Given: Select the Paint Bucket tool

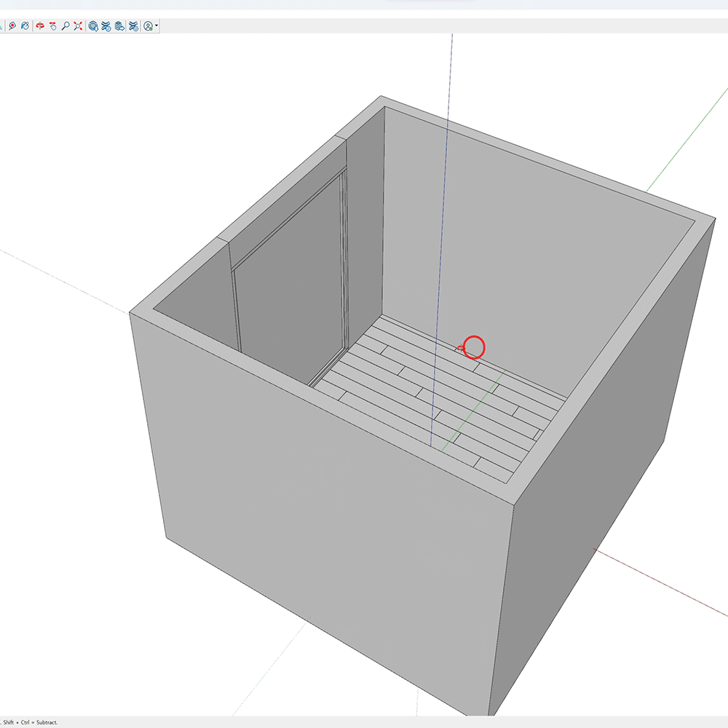Looking at the screenshot, I should [x=25, y=26].
